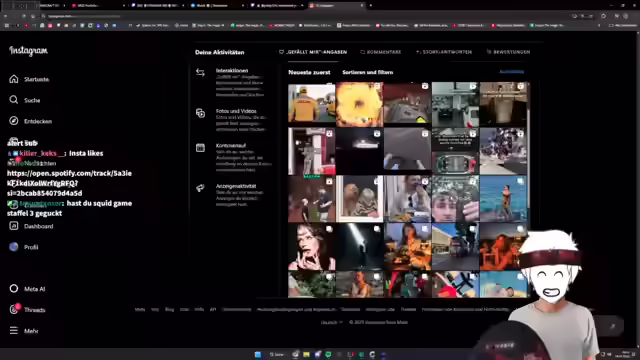Open the Profil avatar entry
Screen dimensions: 640x360
click(24, 247)
